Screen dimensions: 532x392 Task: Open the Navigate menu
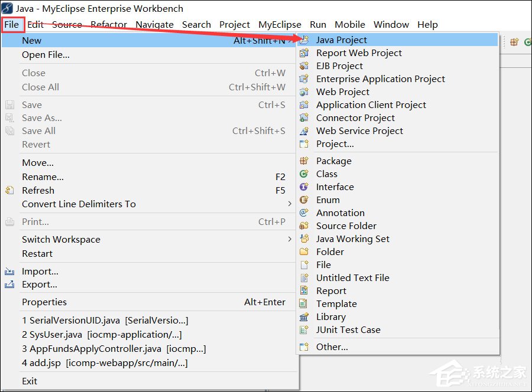[154, 24]
